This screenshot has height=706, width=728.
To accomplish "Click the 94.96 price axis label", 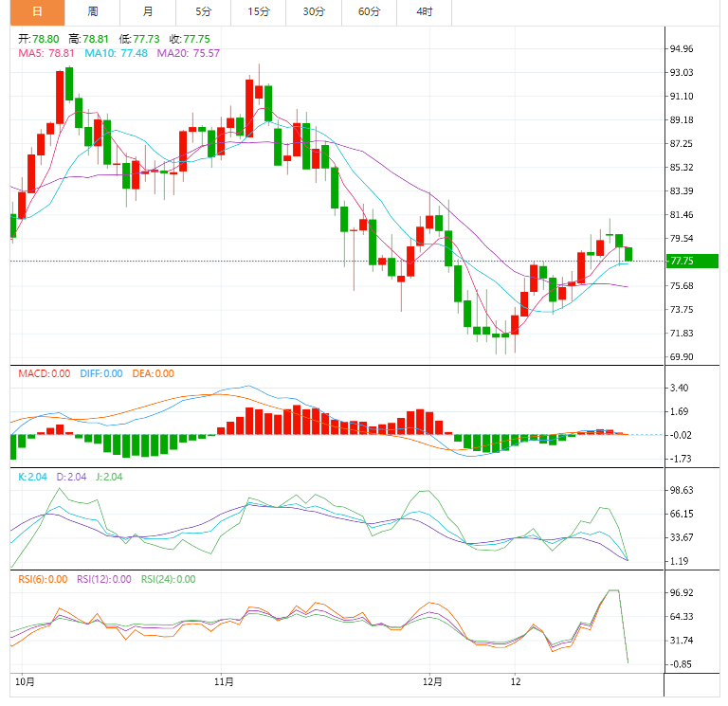I will pos(682,48).
